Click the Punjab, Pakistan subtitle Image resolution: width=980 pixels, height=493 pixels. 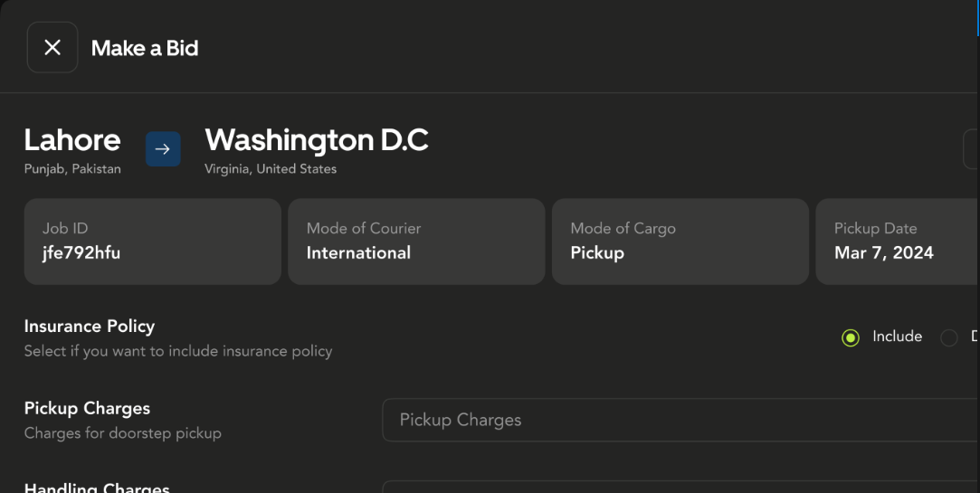pyautogui.click(x=72, y=169)
